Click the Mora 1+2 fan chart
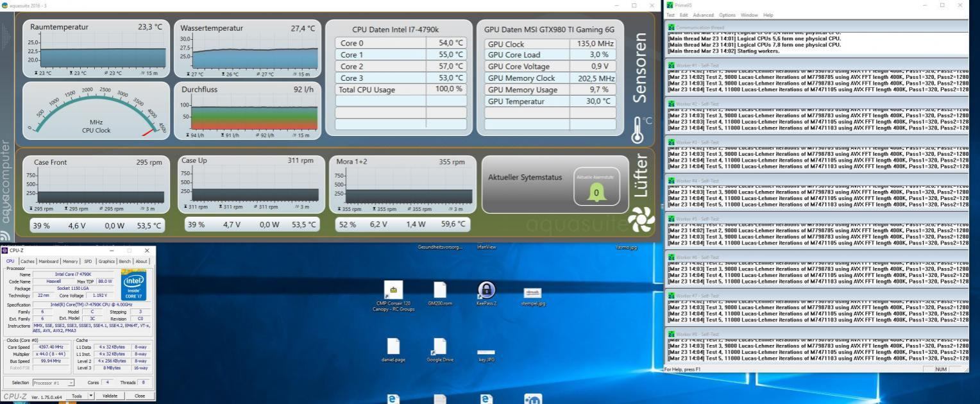This screenshot has height=404, width=980. click(403, 185)
